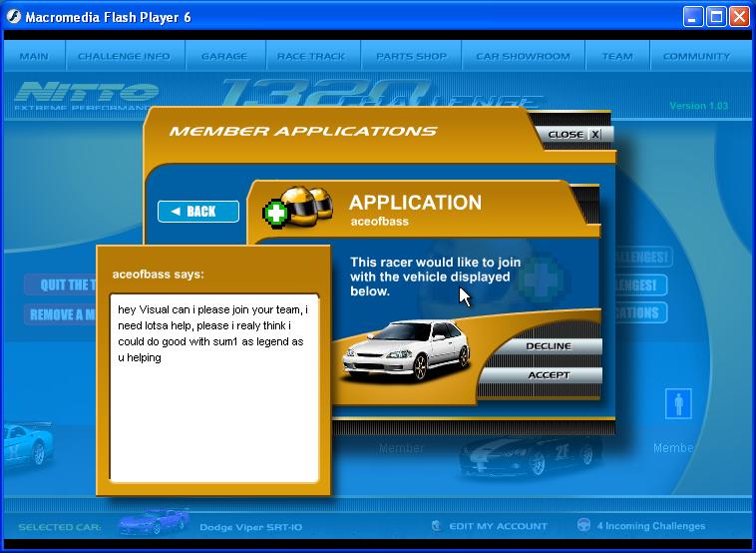Open EDIT MY ACCOUNT link

click(498, 526)
